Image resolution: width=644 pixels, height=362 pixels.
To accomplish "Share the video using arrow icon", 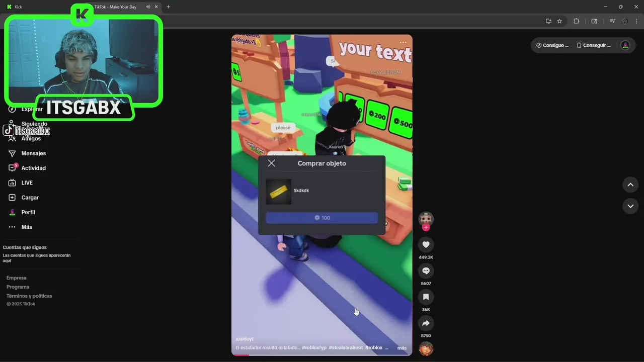I will tap(426, 323).
